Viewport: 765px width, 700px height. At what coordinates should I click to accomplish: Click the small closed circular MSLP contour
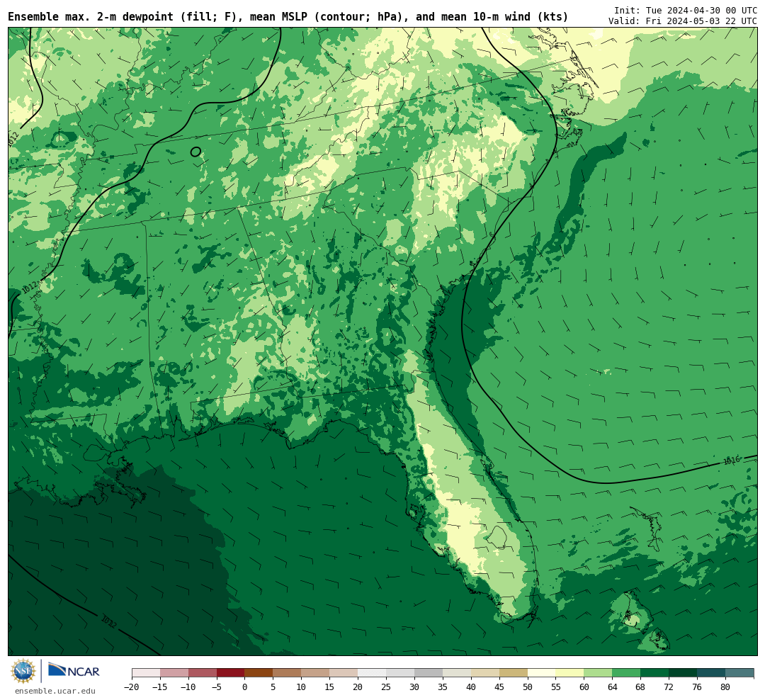195,152
